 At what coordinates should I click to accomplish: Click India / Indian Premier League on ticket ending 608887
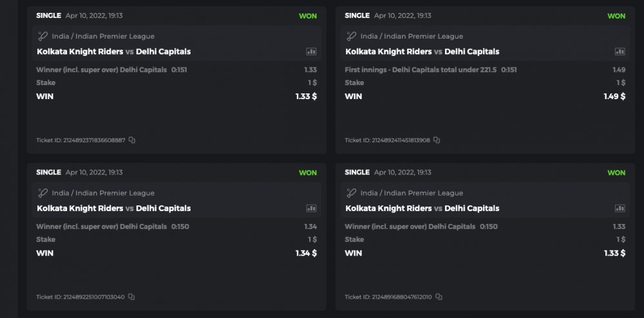[103, 36]
